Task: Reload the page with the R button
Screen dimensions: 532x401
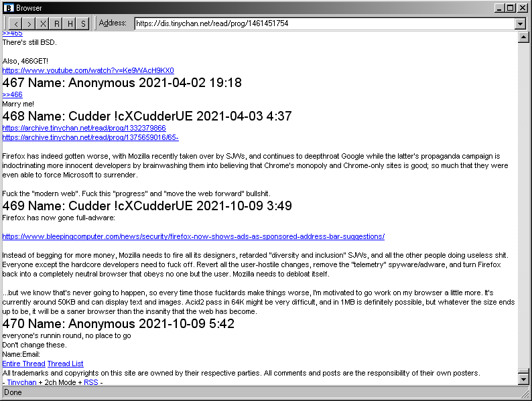Action: 56,23
